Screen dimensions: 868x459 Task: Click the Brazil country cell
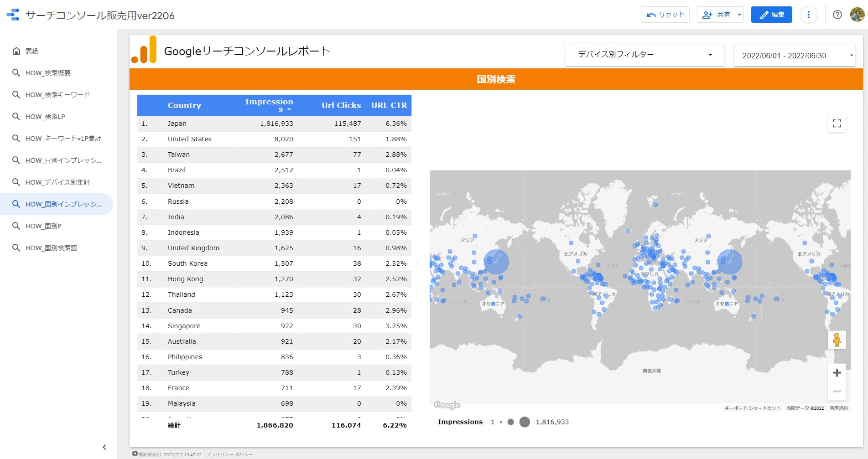click(x=177, y=170)
